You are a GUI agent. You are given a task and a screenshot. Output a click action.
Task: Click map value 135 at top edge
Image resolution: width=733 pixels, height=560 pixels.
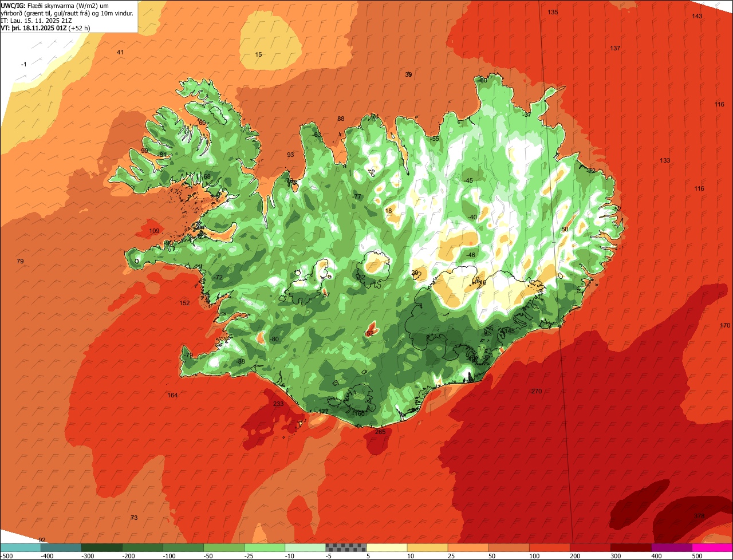tap(553, 12)
